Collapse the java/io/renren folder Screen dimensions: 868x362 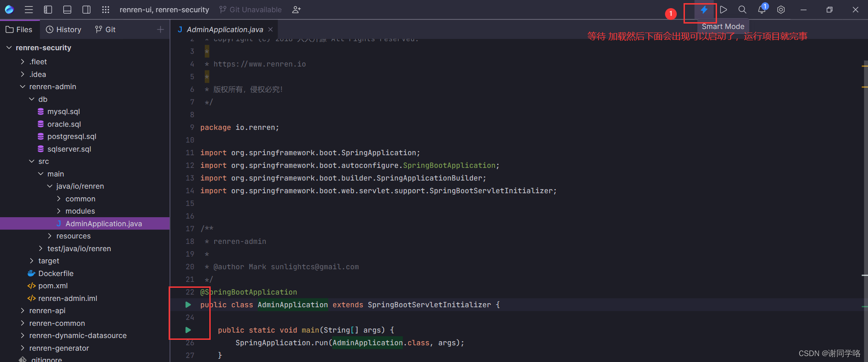[x=50, y=186]
